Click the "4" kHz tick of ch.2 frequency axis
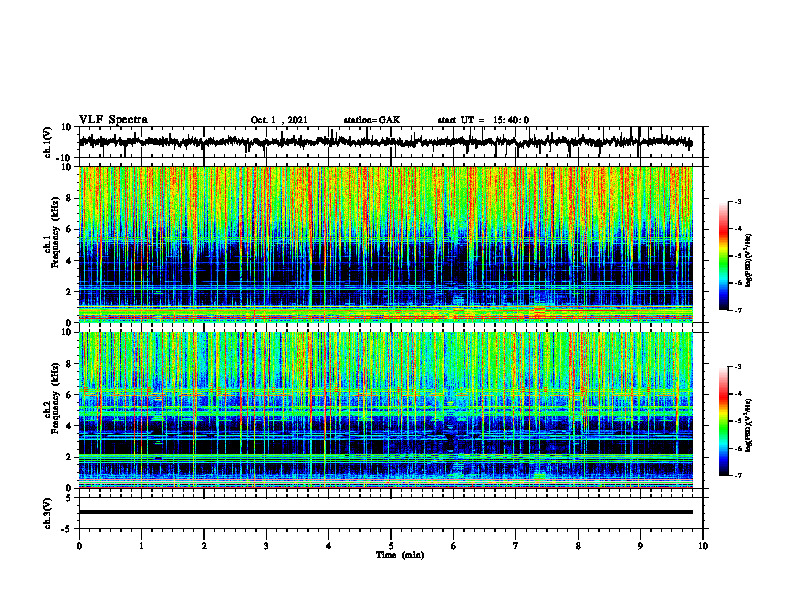Image resolution: width=792 pixels, height=612 pixels. click(70, 426)
